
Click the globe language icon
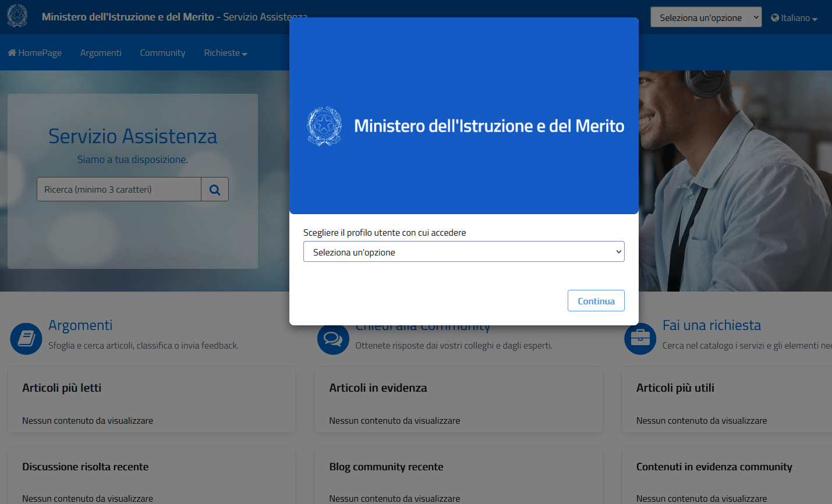point(775,18)
